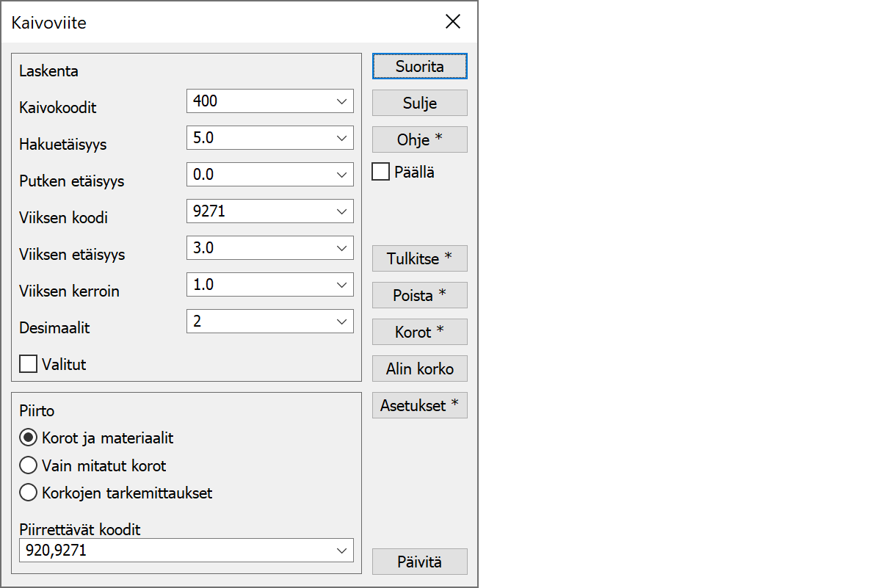The width and height of the screenshot is (881, 588).
Task: Open Asetukset settings button
Action: (419, 405)
